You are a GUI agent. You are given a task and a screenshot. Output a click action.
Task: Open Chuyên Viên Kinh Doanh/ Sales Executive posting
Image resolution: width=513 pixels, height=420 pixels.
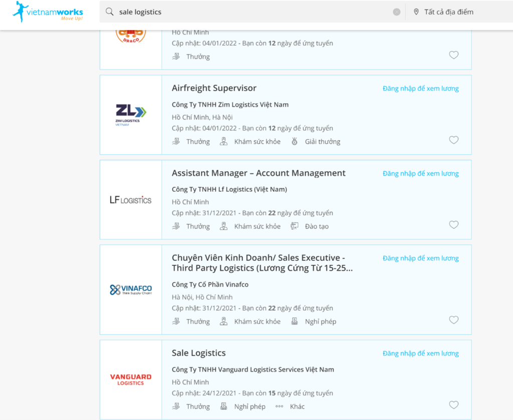pos(262,263)
